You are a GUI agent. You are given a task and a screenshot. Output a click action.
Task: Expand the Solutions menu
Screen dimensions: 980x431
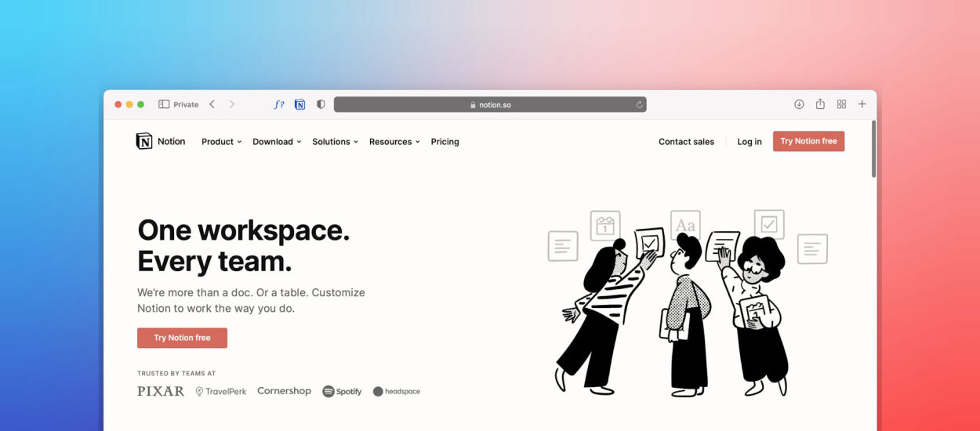coord(335,142)
